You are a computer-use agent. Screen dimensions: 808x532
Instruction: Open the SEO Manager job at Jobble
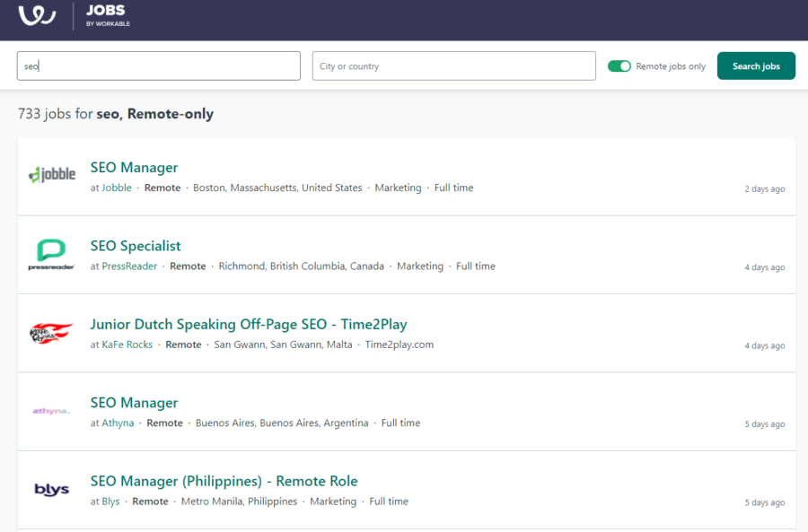(134, 168)
